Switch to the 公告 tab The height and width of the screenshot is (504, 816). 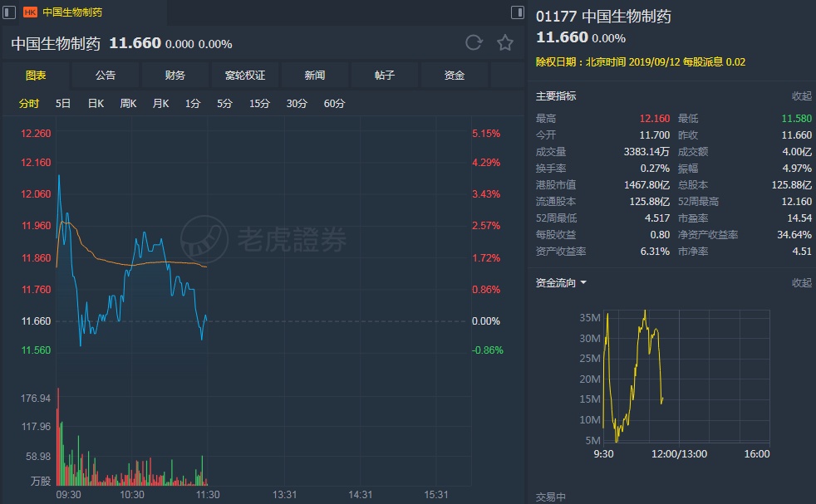click(x=106, y=76)
